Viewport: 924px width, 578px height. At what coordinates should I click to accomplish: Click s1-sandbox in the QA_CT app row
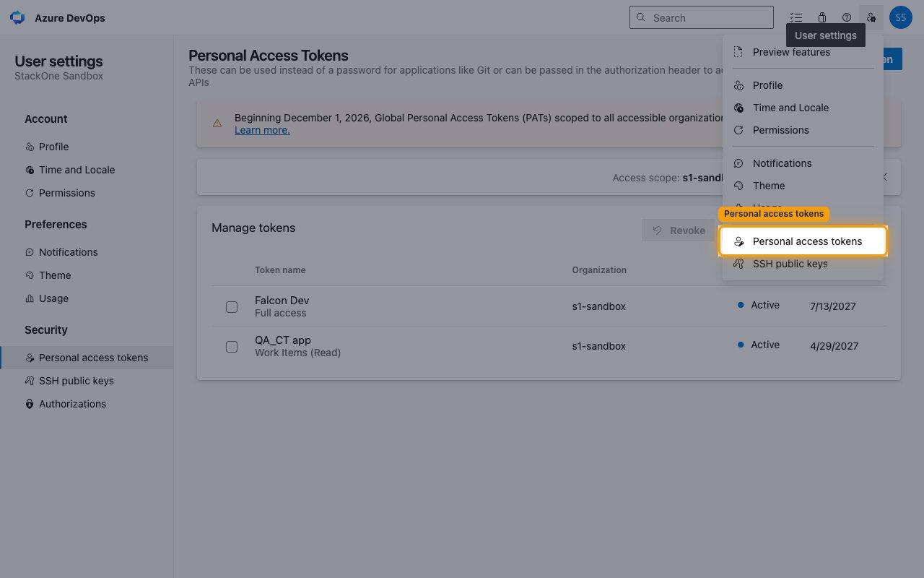599,346
